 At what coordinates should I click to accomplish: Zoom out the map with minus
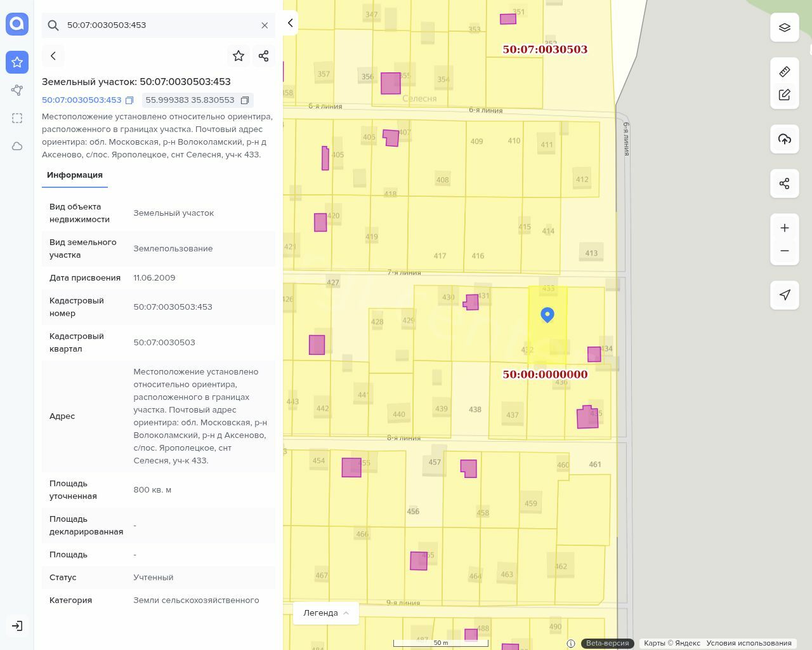point(785,251)
